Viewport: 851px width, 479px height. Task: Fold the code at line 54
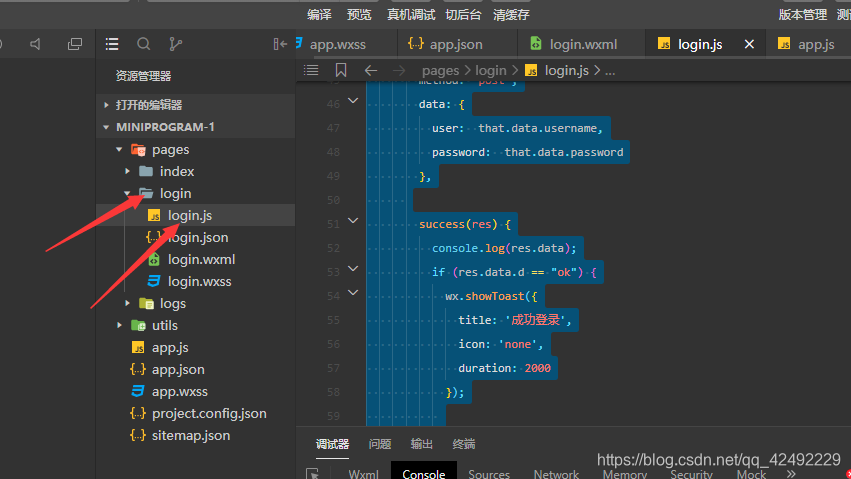pos(353,292)
